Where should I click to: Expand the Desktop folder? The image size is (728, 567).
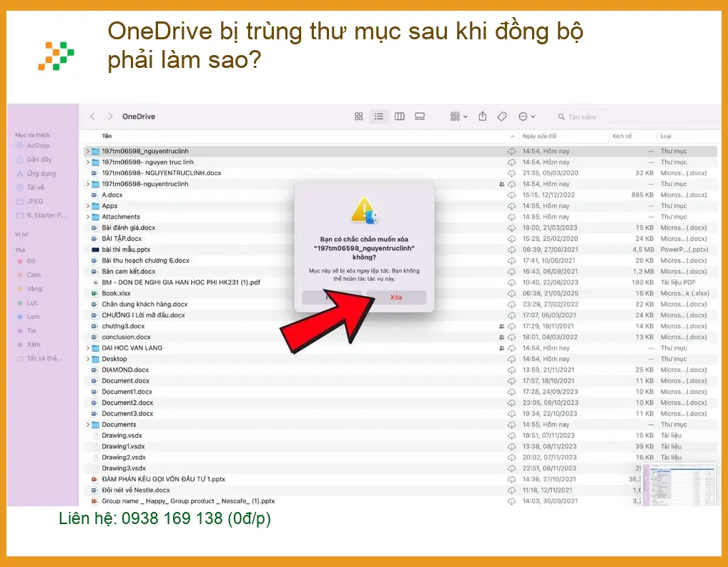(x=88, y=359)
